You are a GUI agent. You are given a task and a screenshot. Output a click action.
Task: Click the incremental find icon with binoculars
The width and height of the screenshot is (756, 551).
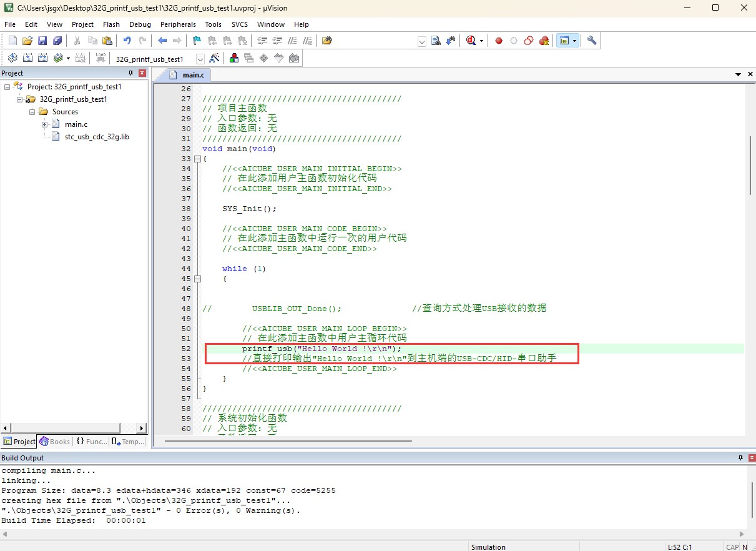pyautogui.click(x=451, y=41)
